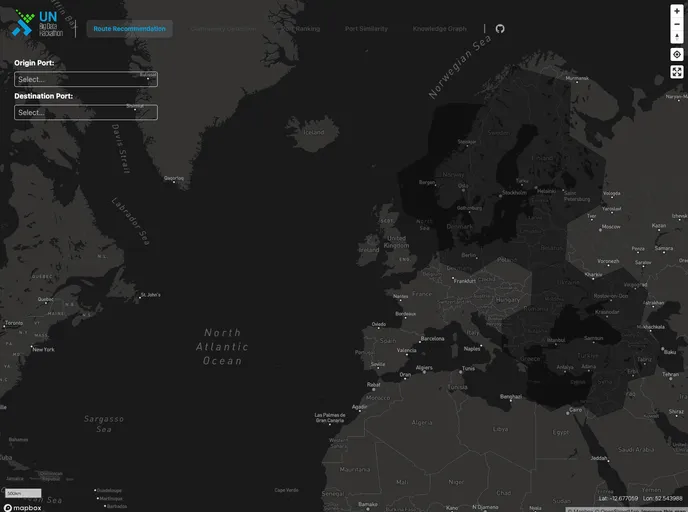Click the Algiers city label

pos(424,368)
